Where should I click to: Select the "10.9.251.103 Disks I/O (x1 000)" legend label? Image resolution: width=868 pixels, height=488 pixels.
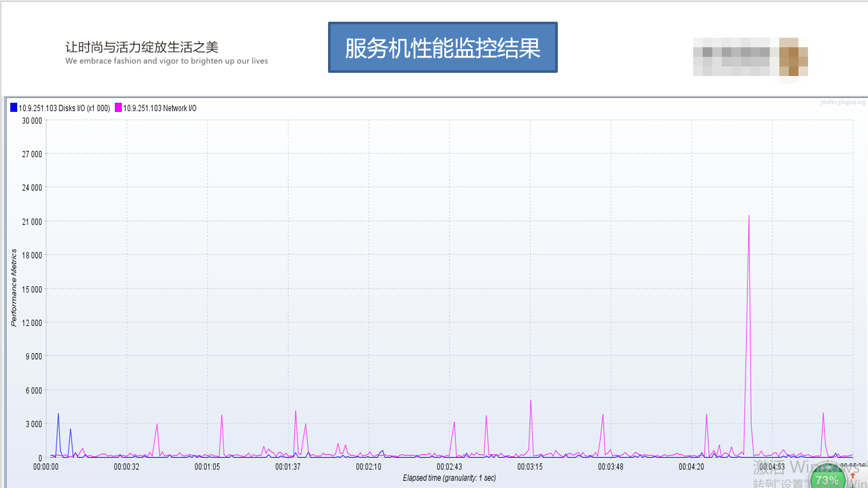coord(64,108)
